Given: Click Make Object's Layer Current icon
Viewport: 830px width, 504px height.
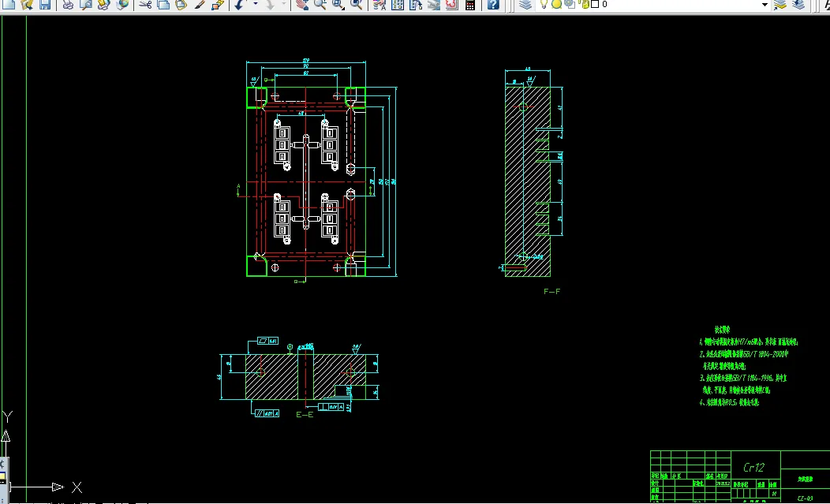Looking at the screenshot, I should pos(780,5).
